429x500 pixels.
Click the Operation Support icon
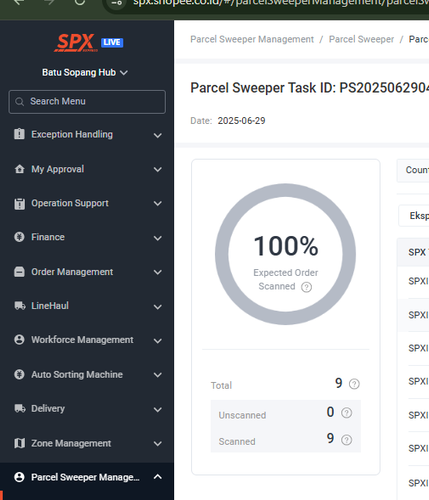click(19, 203)
